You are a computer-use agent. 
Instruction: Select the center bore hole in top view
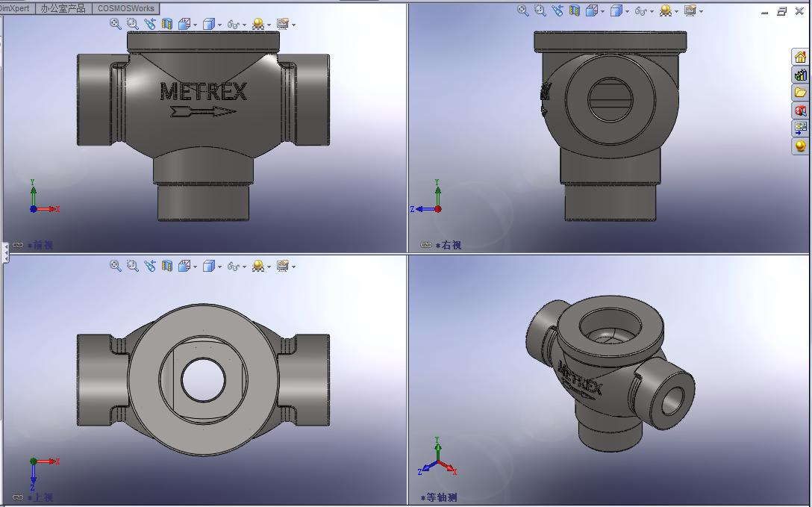click(x=204, y=379)
